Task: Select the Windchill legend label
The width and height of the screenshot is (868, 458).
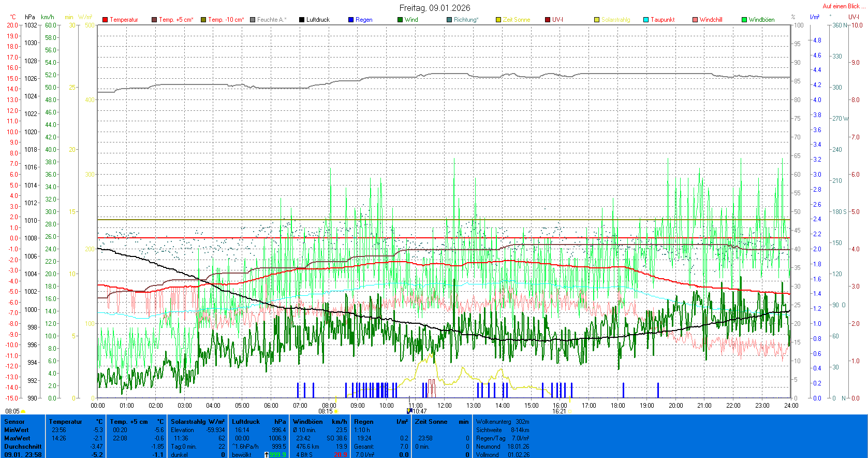Action: pyautogui.click(x=711, y=20)
